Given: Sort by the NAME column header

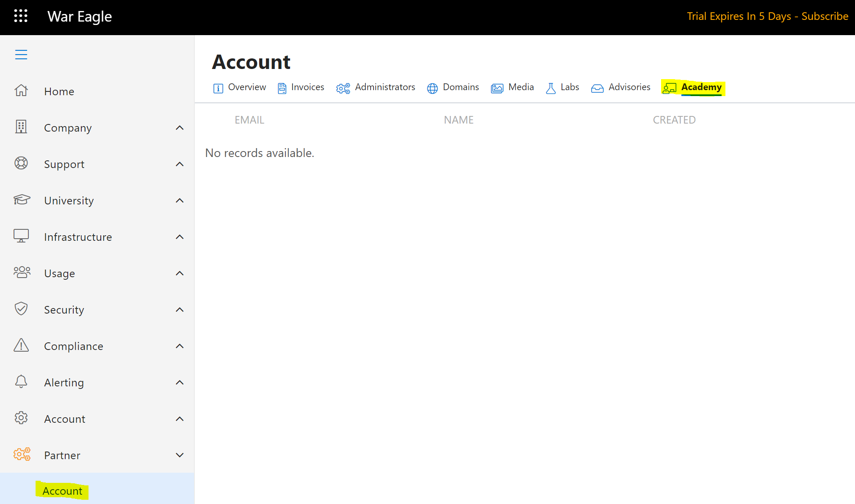Looking at the screenshot, I should tap(459, 120).
